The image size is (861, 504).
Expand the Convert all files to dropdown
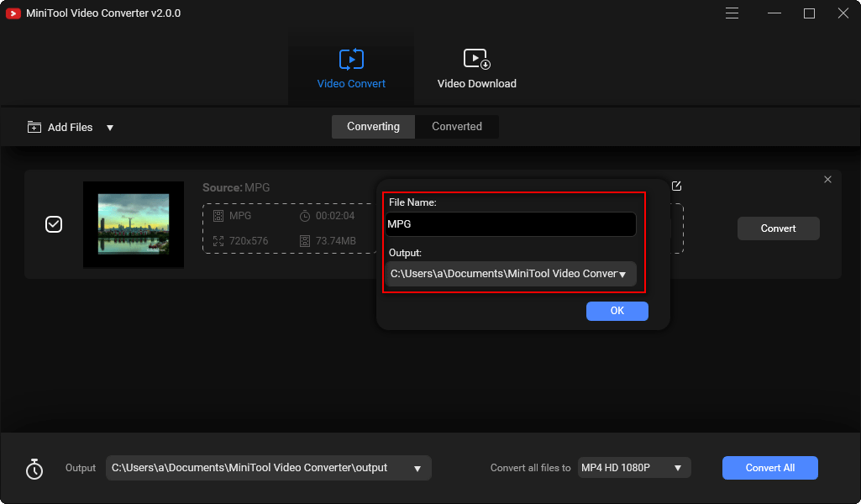679,468
